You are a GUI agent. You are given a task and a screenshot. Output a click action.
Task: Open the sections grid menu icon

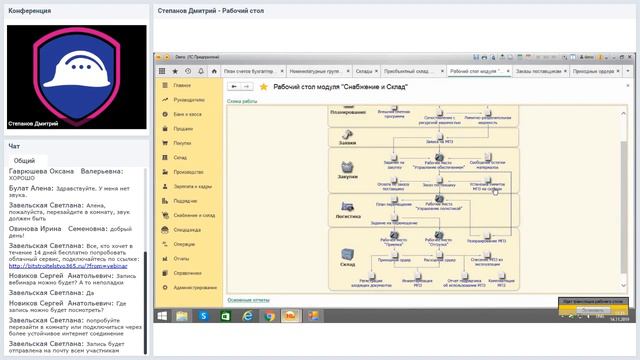[x=162, y=71]
